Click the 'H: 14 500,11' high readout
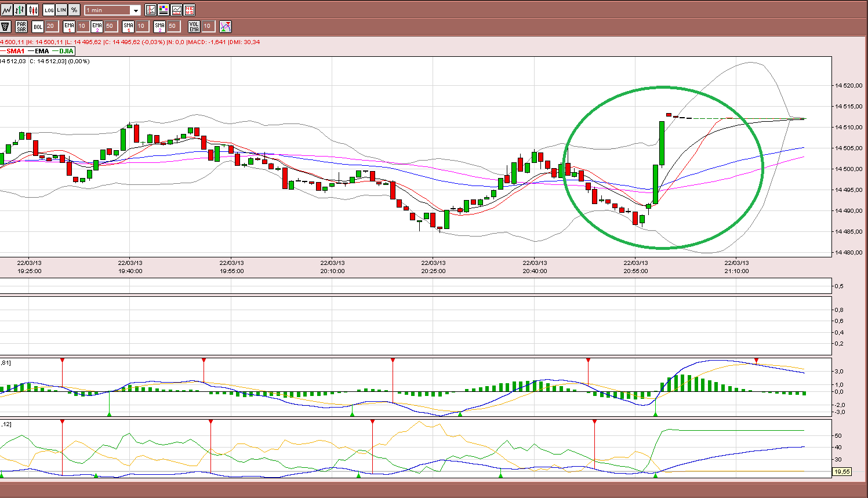The width and height of the screenshot is (868, 498). (x=45, y=42)
